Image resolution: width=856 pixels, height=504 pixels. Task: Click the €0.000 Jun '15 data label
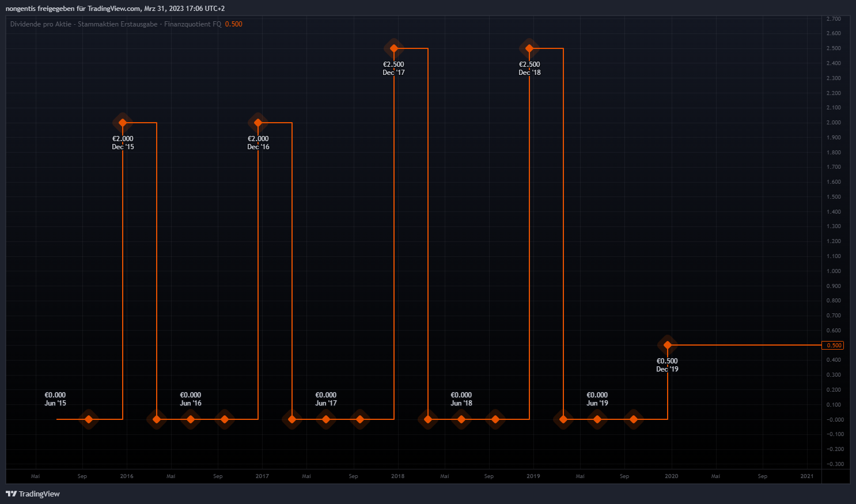coord(55,399)
